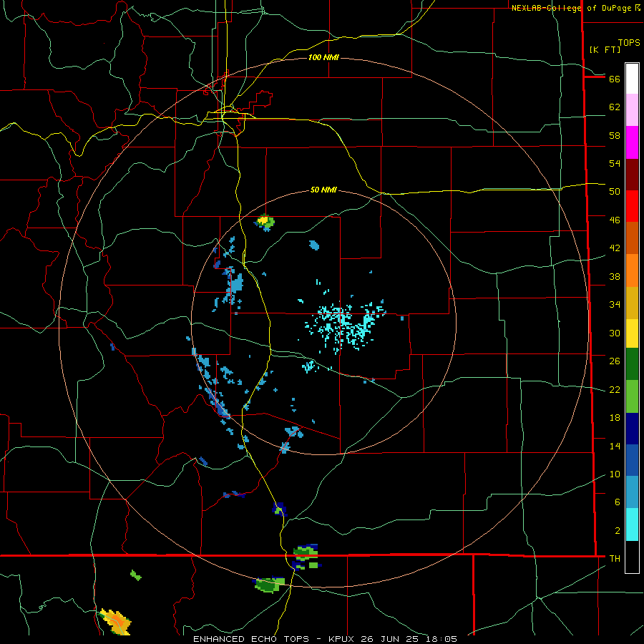Pick the light orange legend swatch
The width and height of the screenshot is (644, 644).
click(632, 270)
